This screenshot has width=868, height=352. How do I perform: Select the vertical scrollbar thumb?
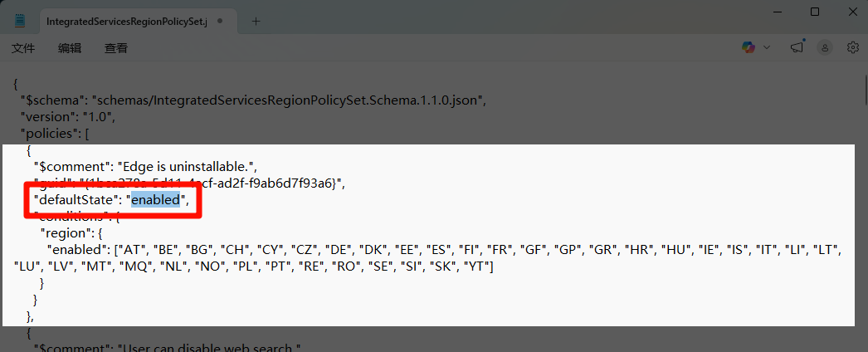click(x=866, y=90)
